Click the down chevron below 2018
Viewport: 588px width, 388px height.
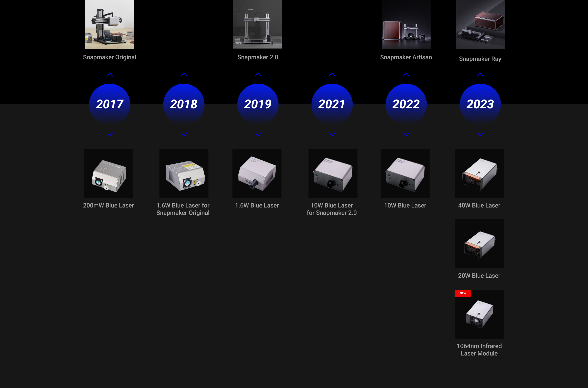(x=184, y=134)
